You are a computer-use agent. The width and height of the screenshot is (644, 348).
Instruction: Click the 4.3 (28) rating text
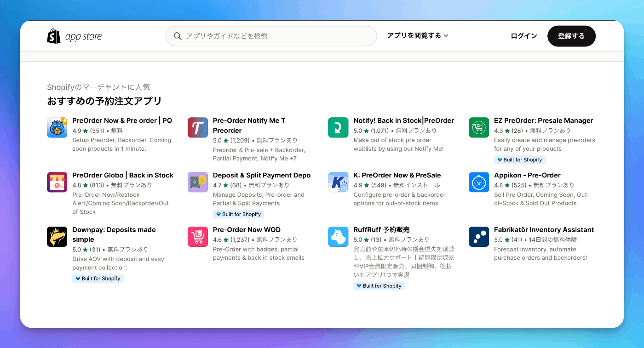(x=509, y=131)
